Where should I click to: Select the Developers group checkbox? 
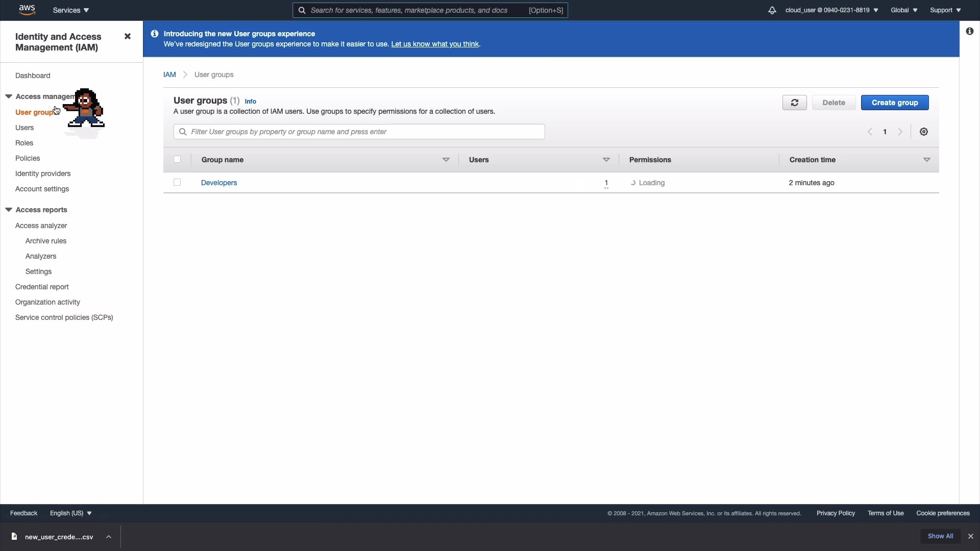[x=177, y=182]
